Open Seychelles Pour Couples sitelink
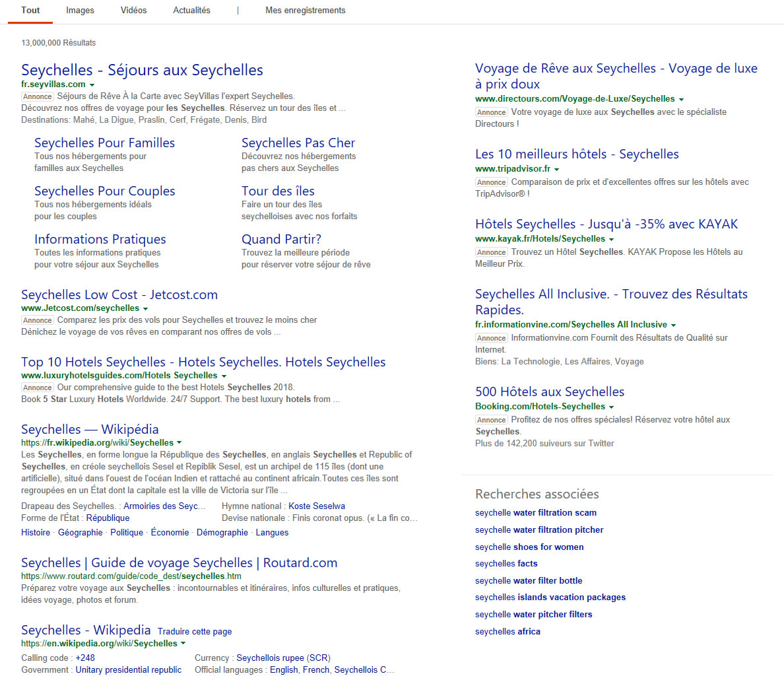Viewport: 784px width, 682px height. pos(104,191)
